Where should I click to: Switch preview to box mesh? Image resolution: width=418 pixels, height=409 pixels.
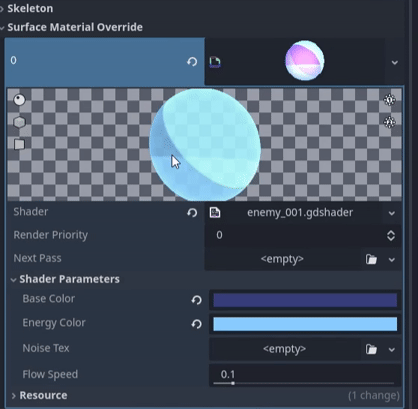pyautogui.click(x=19, y=122)
